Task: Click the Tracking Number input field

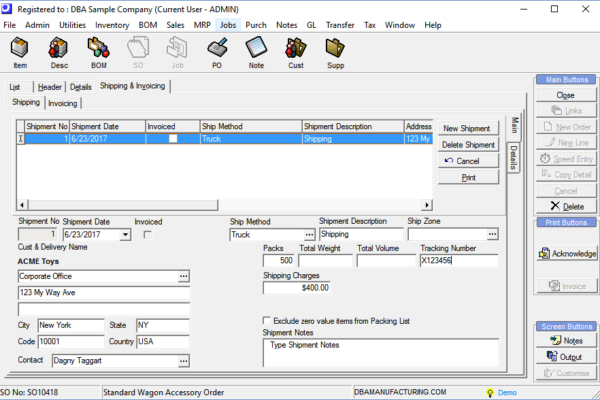Action: click(x=458, y=260)
